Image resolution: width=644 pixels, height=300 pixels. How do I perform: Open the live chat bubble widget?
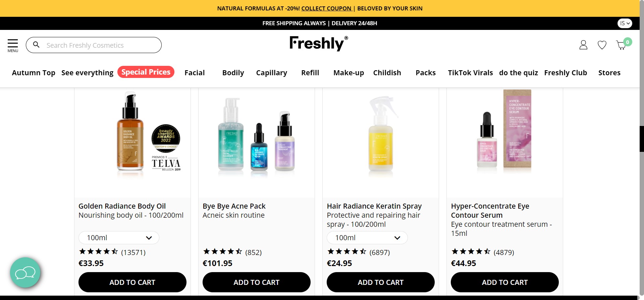pyautogui.click(x=25, y=272)
